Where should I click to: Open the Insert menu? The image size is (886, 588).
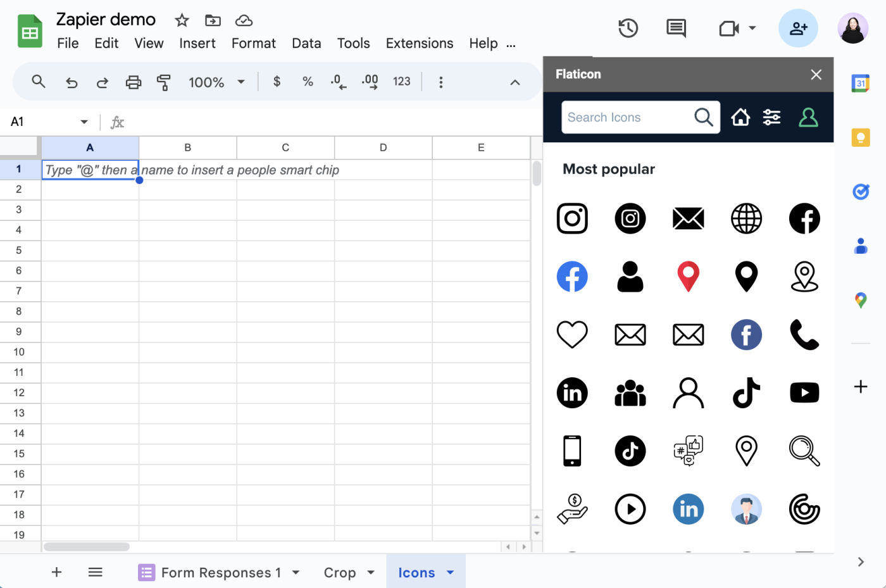pyautogui.click(x=197, y=43)
